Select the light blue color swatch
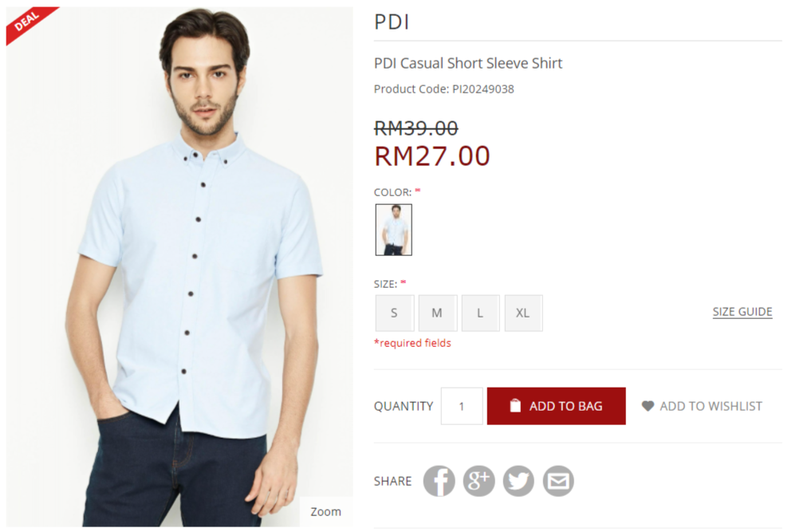The image size is (792, 532). [393, 230]
